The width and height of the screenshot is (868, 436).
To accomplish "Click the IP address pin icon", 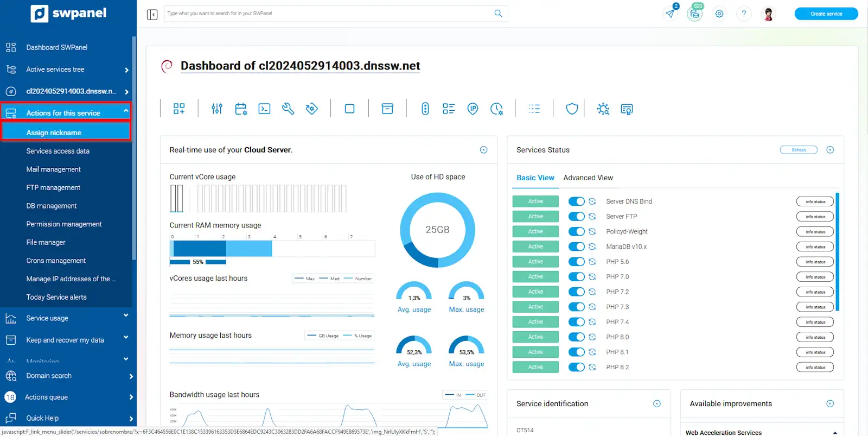I will (x=473, y=109).
